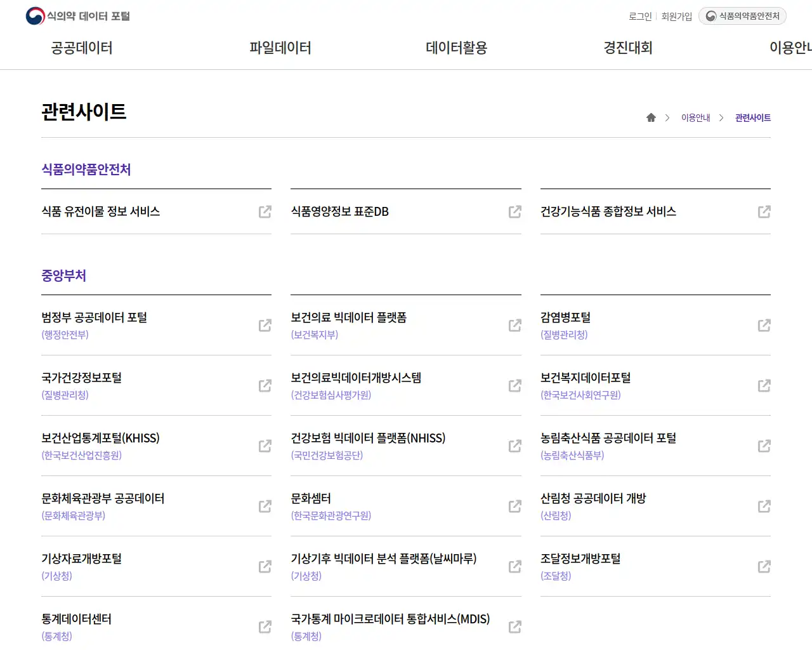Screen dimensions: 812x650
Task: Click the 회원가입 link
Action: click(677, 17)
